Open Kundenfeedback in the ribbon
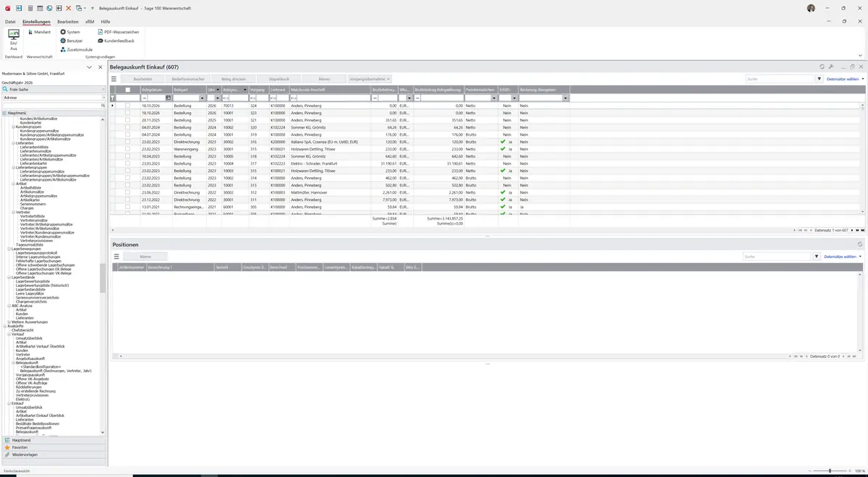The image size is (868, 477). (116, 40)
